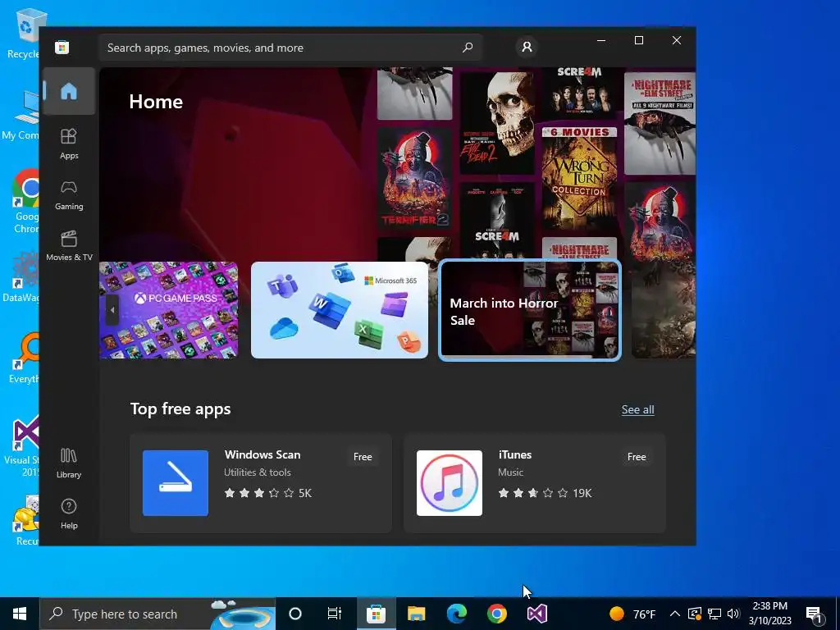The image size is (840, 630).
Task: Open the user account profile icon
Action: [527, 47]
